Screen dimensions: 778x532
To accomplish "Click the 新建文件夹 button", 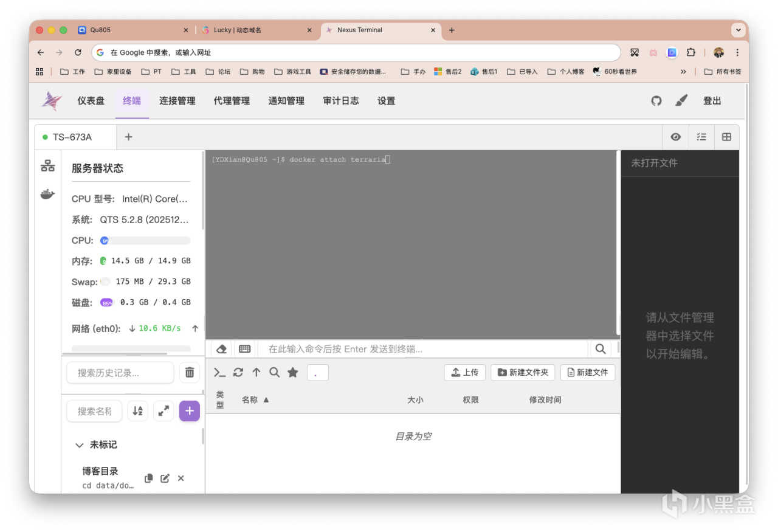I will click(x=523, y=373).
